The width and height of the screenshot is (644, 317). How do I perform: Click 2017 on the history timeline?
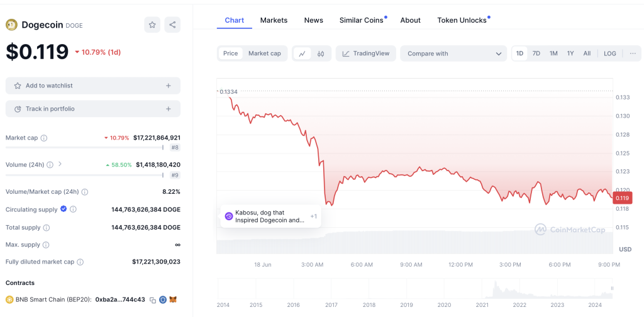point(331,305)
